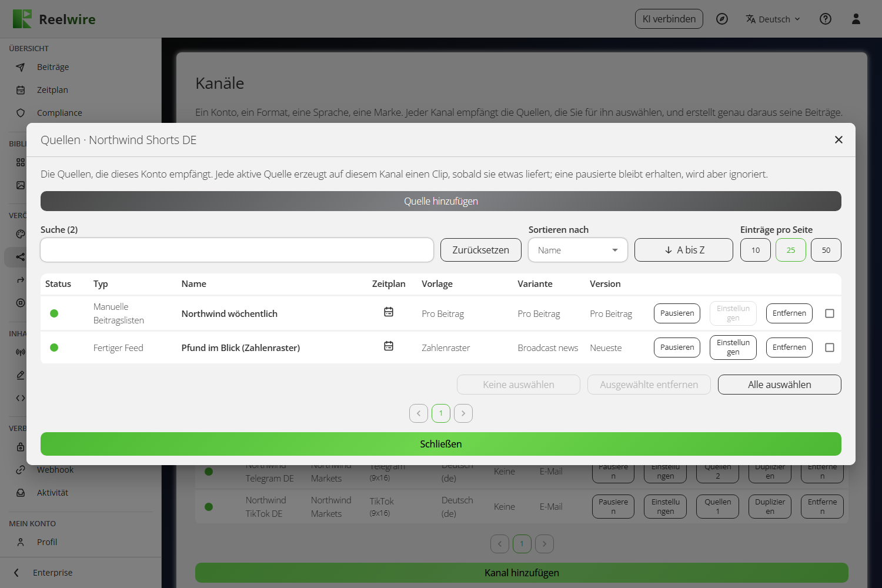Set entries per page to 10

(x=756, y=250)
